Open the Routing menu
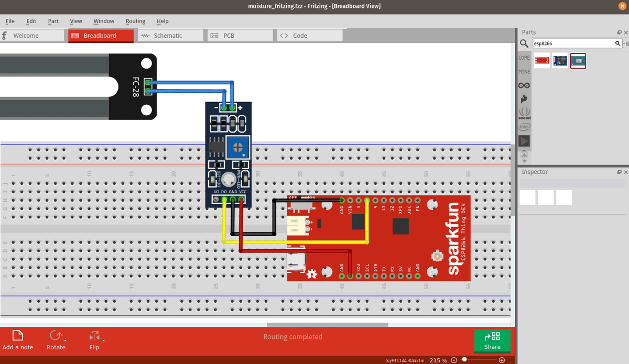Screen dimensions: 629x364 [135, 21]
